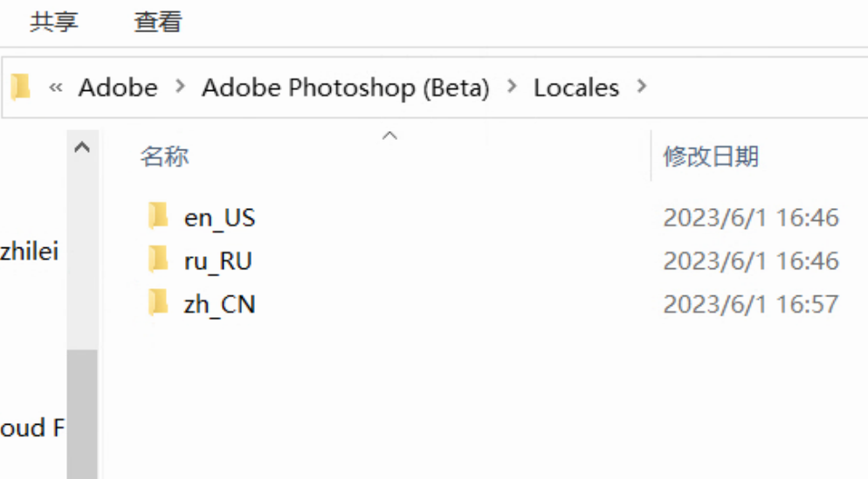Sort by the 名称 column header

164,156
